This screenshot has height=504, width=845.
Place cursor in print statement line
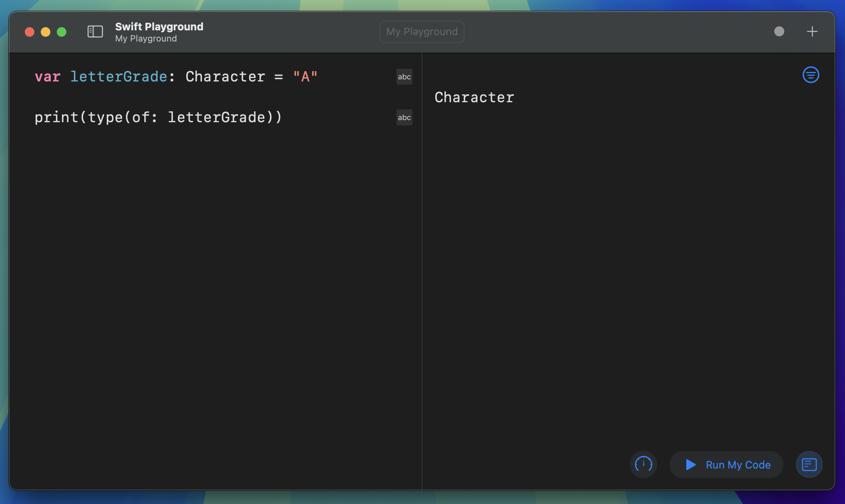(158, 117)
